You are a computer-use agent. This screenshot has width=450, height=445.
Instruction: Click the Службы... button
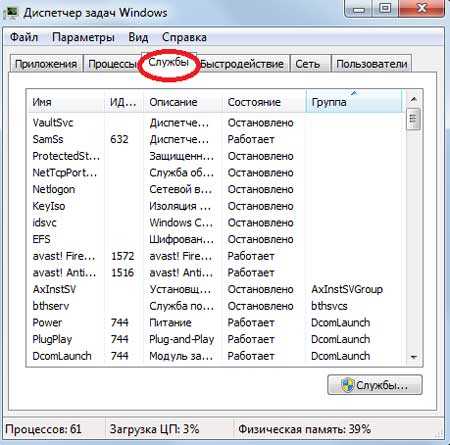point(375,385)
